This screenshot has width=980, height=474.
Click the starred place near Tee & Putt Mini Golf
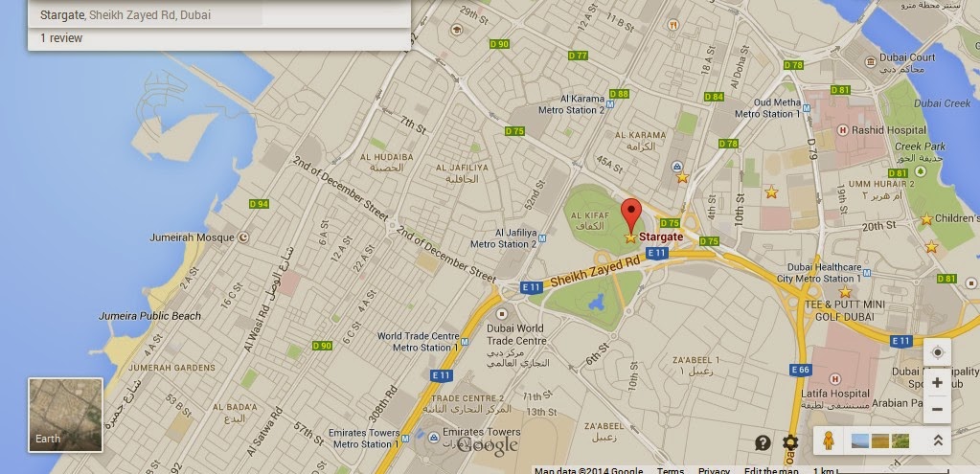[x=845, y=292]
